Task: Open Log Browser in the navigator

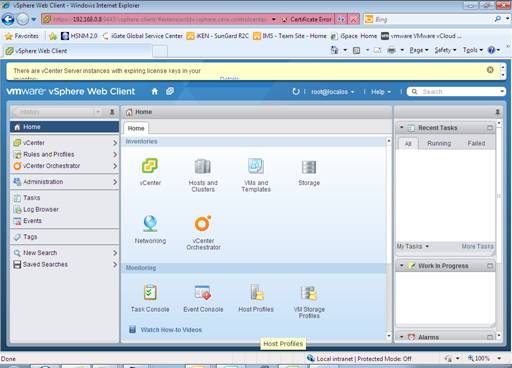Action: pos(64,209)
